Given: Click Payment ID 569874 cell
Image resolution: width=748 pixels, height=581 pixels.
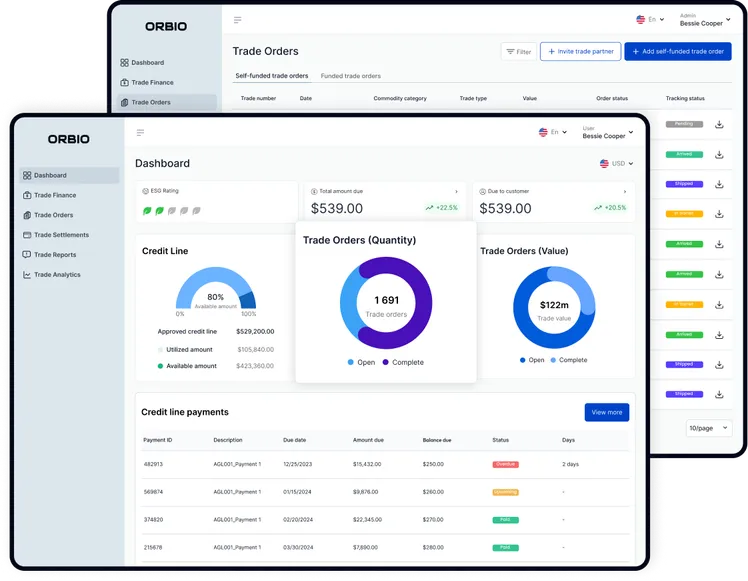Looking at the screenshot, I should click(153, 492).
